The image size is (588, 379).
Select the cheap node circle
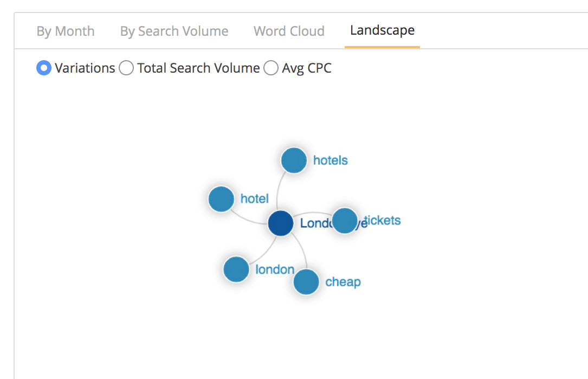[306, 282]
